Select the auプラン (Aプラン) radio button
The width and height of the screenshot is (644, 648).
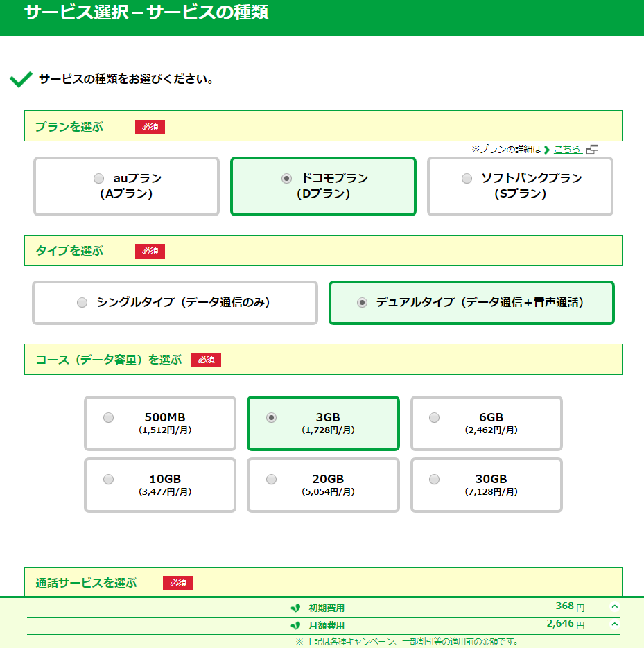click(x=98, y=179)
